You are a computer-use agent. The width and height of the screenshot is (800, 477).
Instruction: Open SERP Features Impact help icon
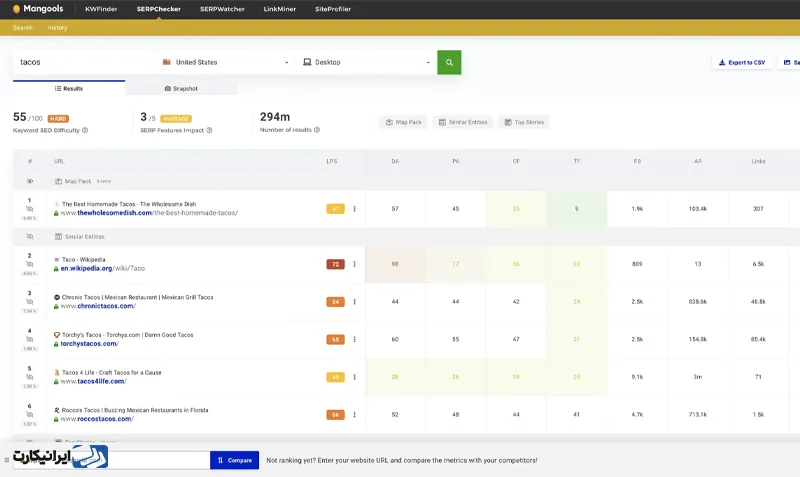click(x=209, y=130)
